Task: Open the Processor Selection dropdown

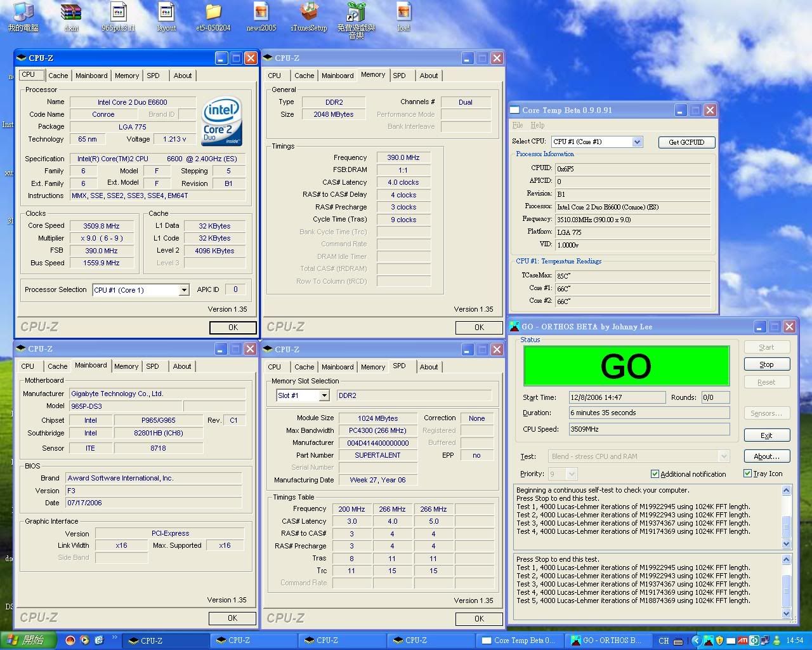Action: [184, 290]
